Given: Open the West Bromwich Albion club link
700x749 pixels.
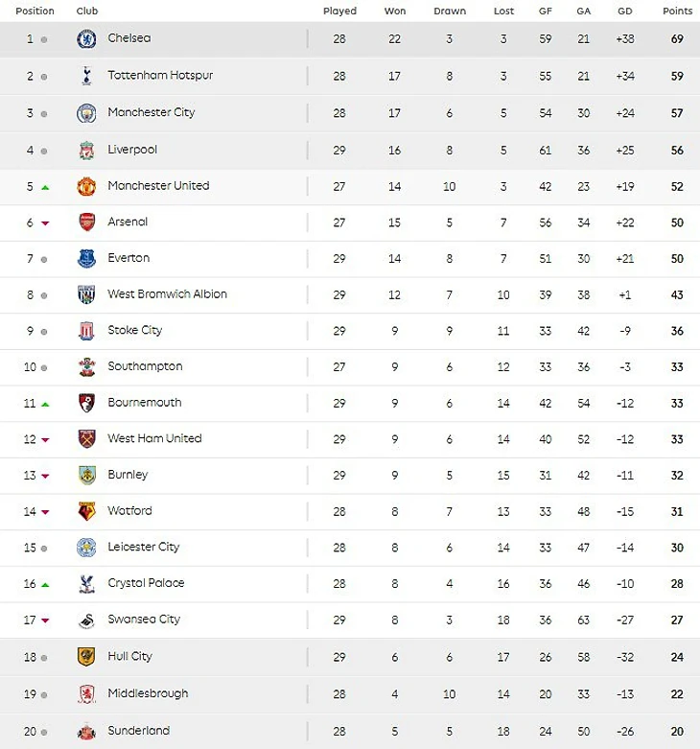Looking at the screenshot, I should tap(167, 294).
